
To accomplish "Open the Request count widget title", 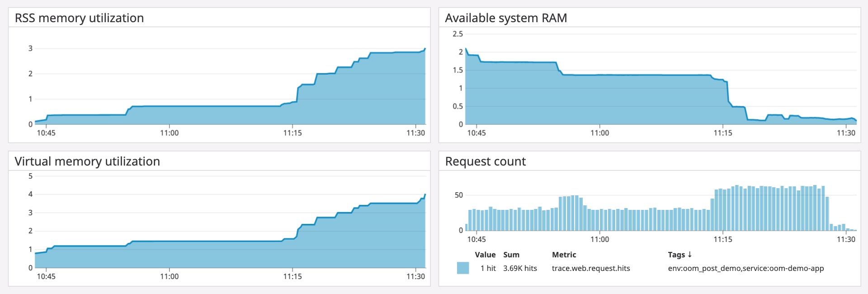I will pos(485,161).
